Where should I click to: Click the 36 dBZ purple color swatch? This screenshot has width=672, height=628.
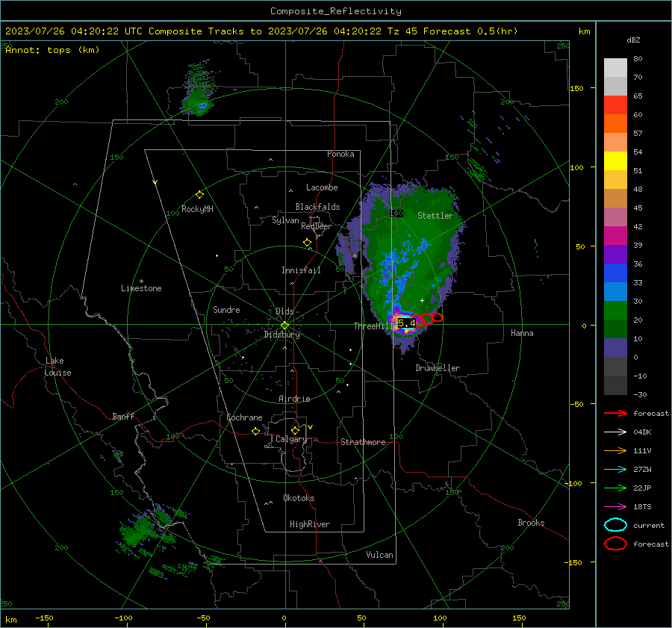(x=615, y=255)
